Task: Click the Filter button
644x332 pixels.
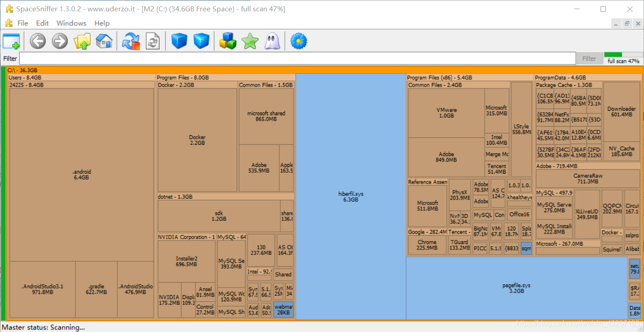Action: 589,59
